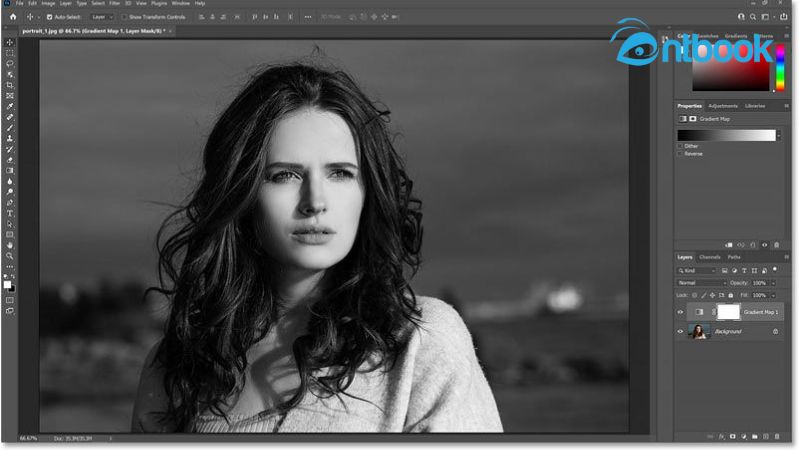The image size is (800, 450).
Task: Click the Share icon at top right
Action: click(784, 17)
